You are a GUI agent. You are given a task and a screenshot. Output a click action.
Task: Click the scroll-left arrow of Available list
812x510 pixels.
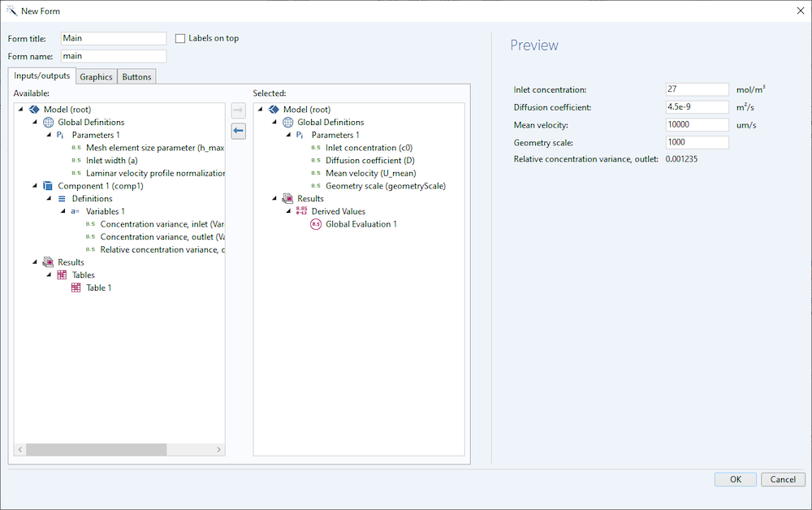[x=20, y=449]
